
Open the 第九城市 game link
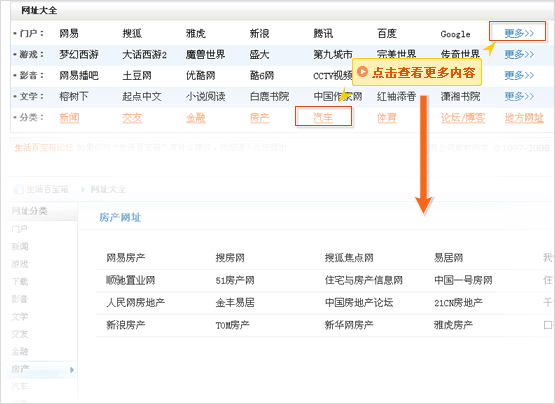coord(333,54)
